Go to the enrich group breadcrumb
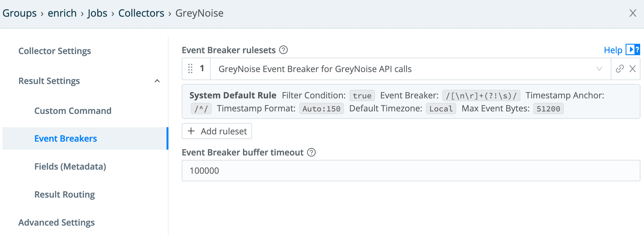Viewport: 644px width, 235px height. (x=62, y=13)
